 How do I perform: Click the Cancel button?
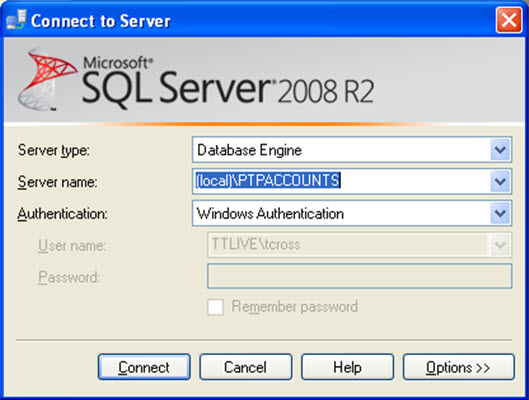[246, 367]
